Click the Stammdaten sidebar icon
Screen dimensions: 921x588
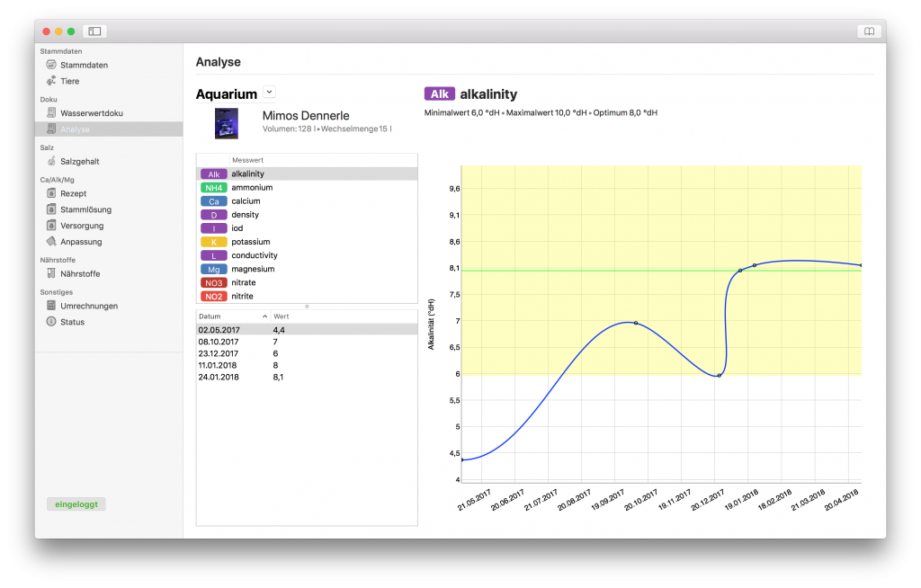(51, 65)
